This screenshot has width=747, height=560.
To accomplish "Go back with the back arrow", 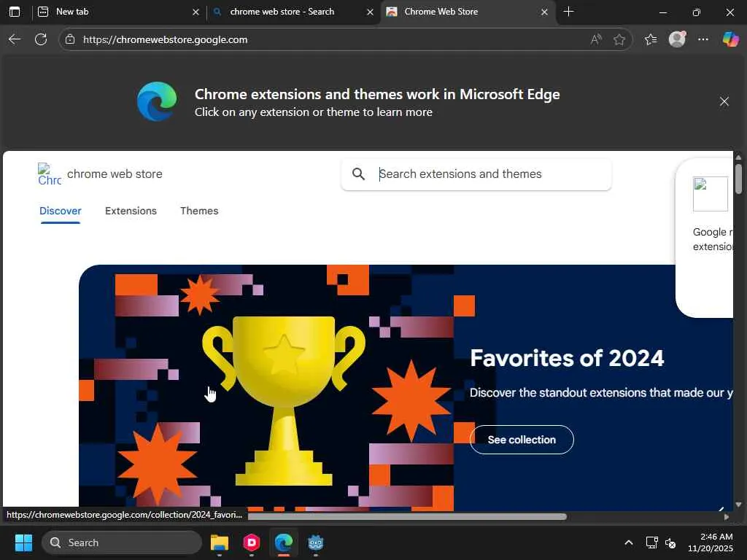I will 15,39.
